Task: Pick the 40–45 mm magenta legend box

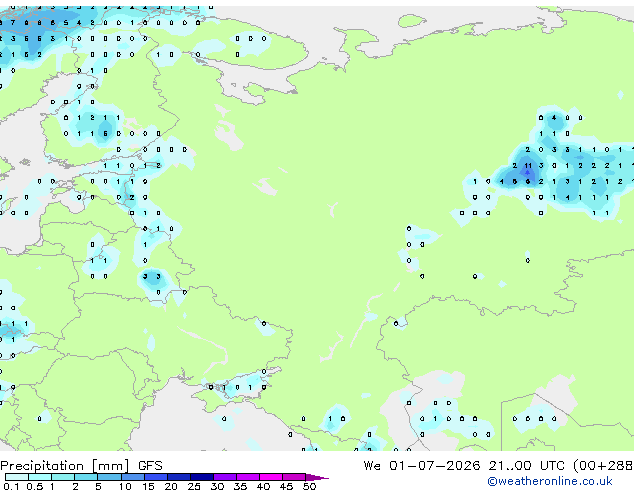Action: tap(271, 477)
